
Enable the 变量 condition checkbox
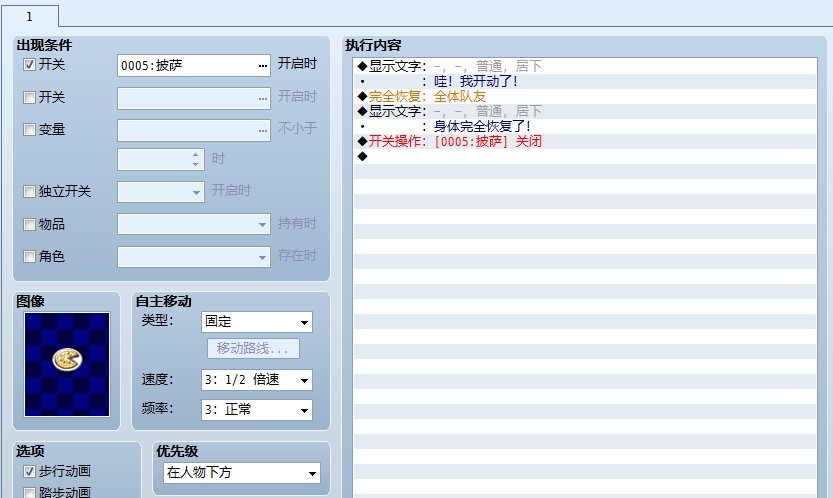(29, 129)
